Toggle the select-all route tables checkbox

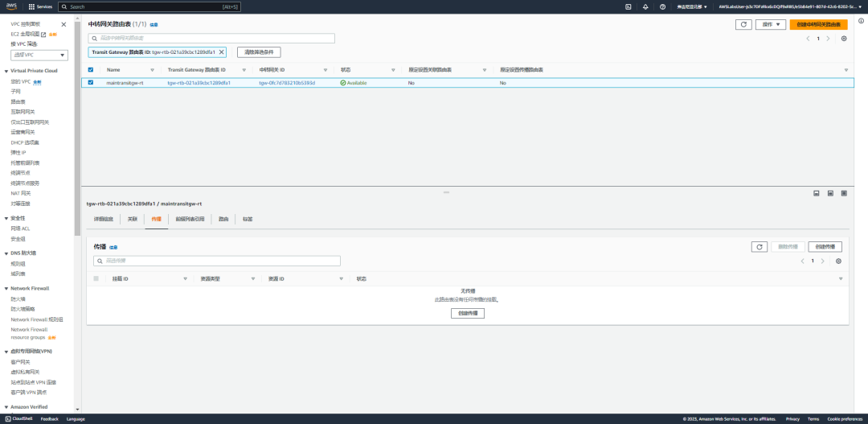91,70
